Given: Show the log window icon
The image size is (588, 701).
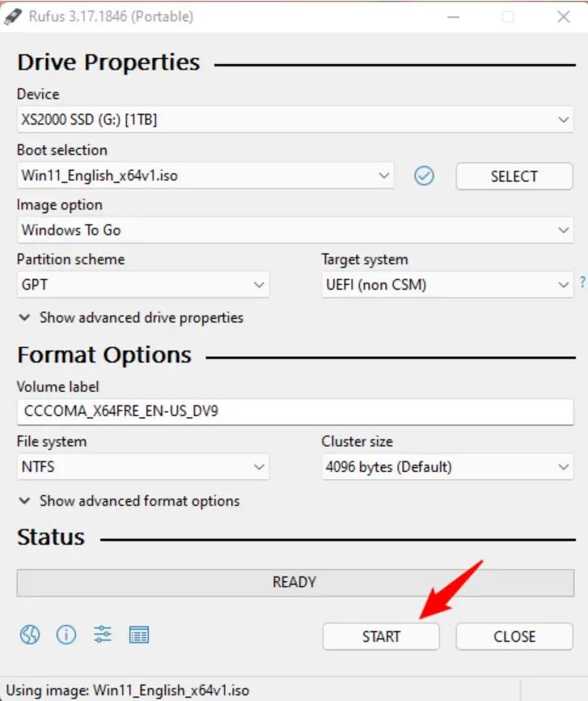Looking at the screenshot, I should [x=139, y=635].
